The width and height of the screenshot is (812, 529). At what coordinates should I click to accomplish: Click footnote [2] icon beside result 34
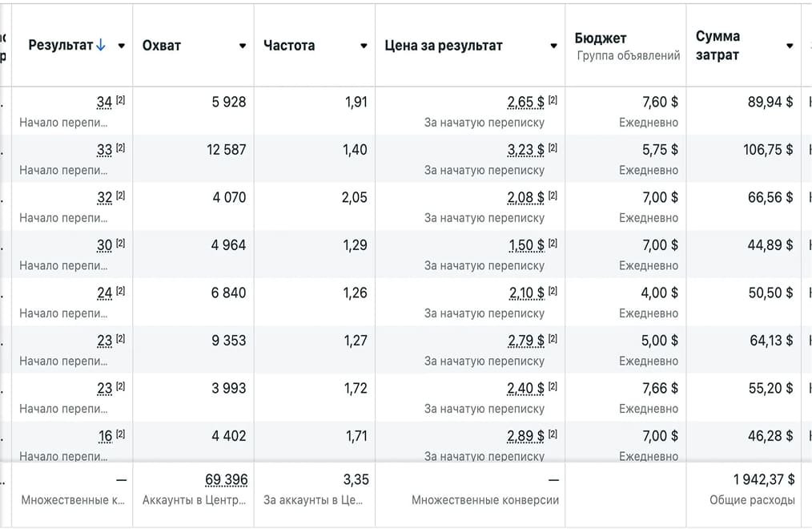[x=121, y=101]
